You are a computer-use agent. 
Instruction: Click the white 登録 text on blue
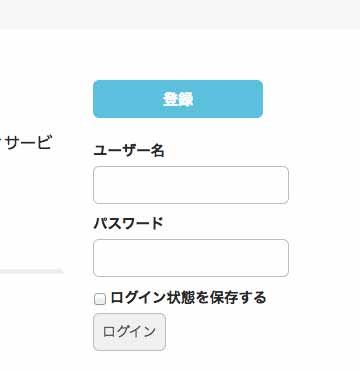pyautogui.click(x=178, y=99)
